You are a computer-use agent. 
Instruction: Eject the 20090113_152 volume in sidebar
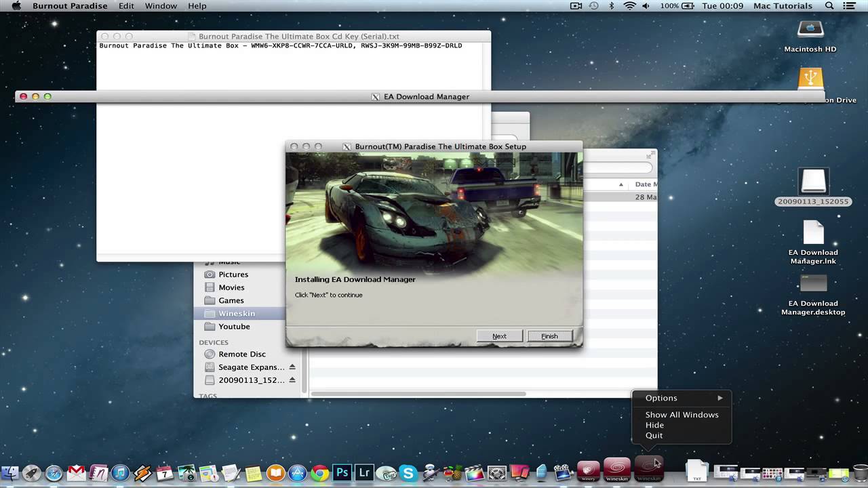pyautogui.click(x=292, y=380)
